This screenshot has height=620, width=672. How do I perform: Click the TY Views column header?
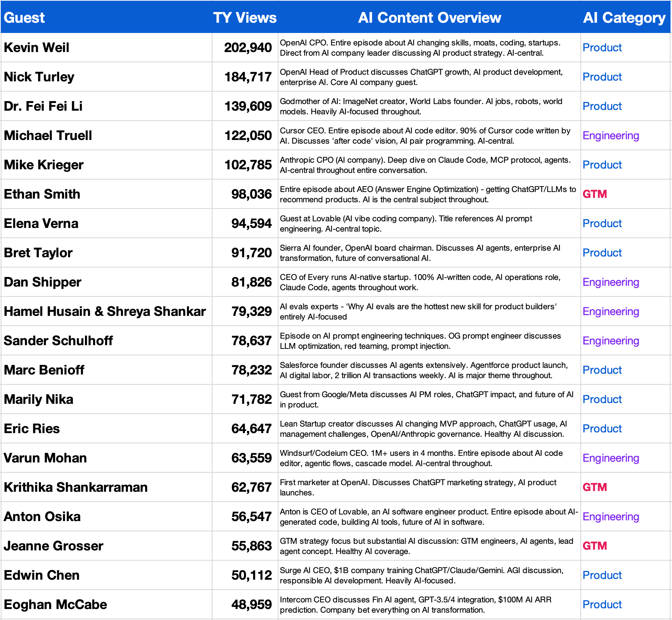[x=245, y=18]
